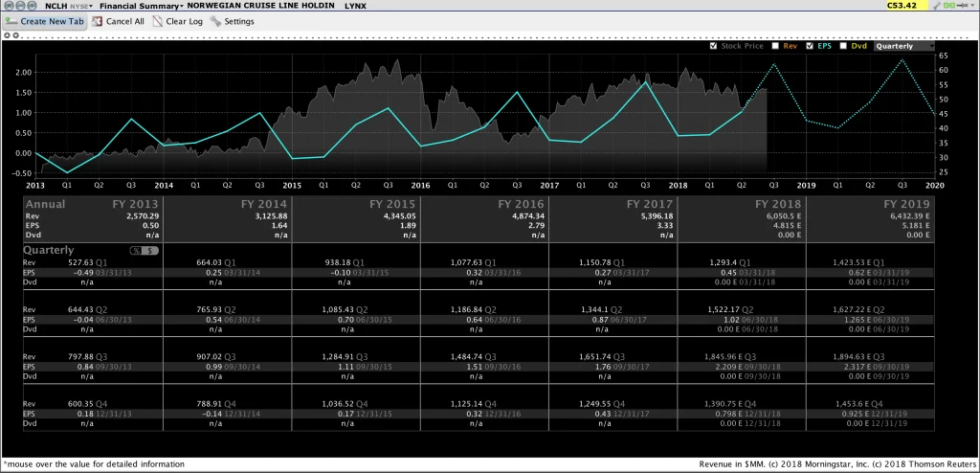Click the LYNX label in title bar
This screenshot has height=473, width=980.
click(x=355, y=6)
